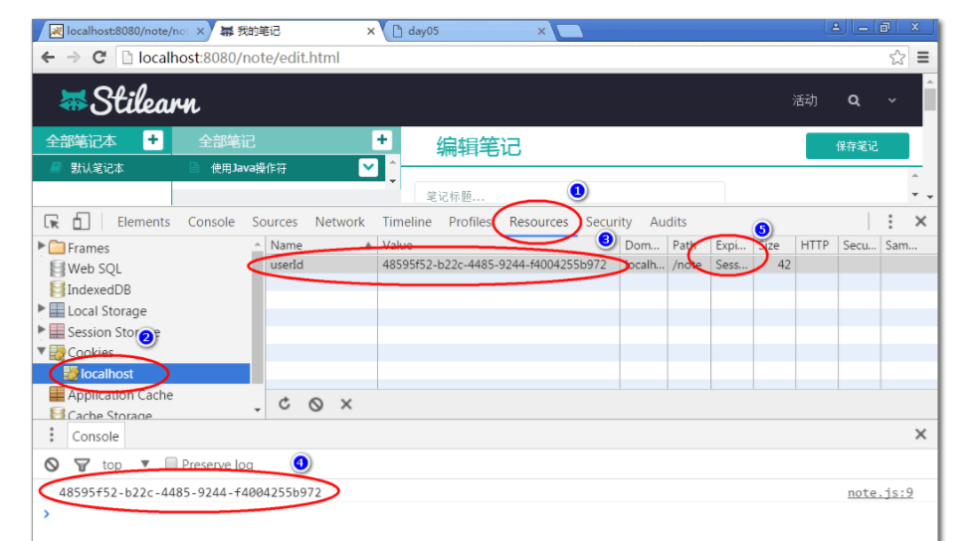Viewport: 980px width, 541px height.
Task: Click the 保存笔记 button
Action: (x=857, y=146)
